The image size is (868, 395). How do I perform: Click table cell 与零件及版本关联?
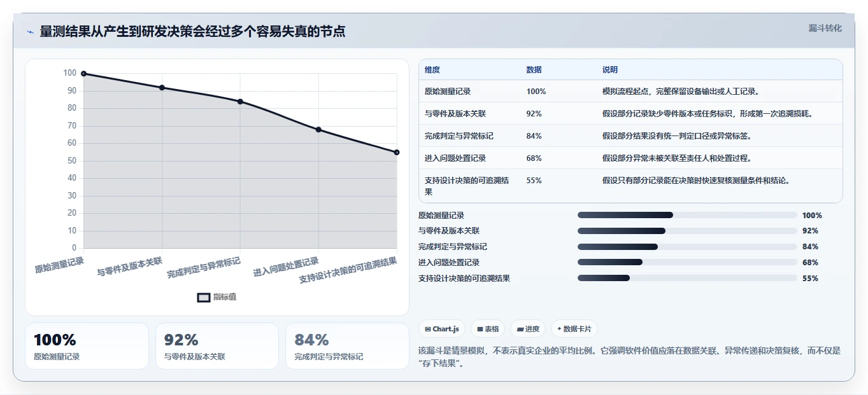(x=455, y=114)
